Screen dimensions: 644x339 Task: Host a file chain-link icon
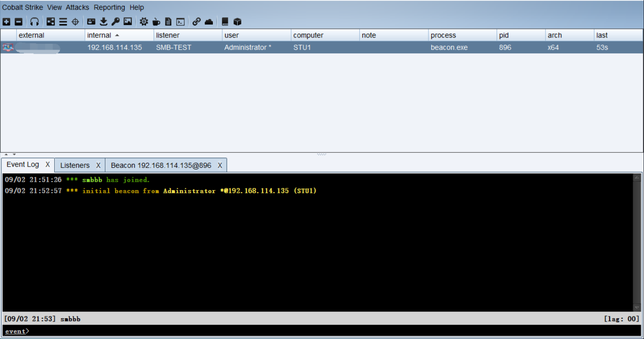196,22
